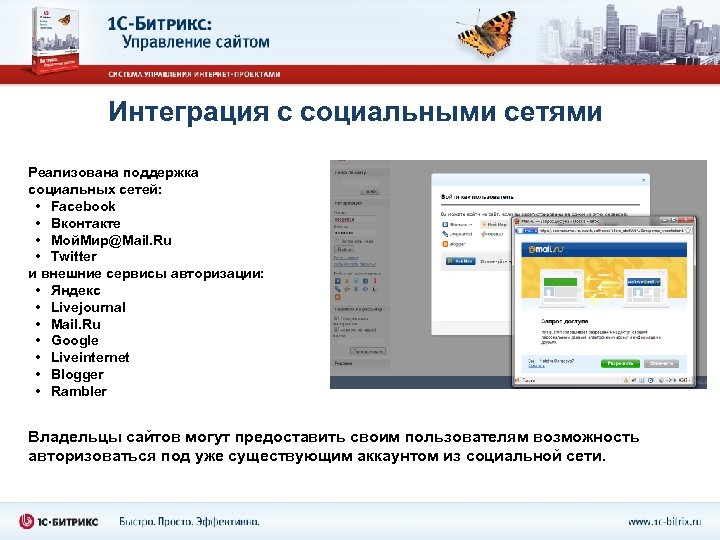Click 'и внешние сервисы авторизации:' text line
Screen dimensions: 720x540
146,274
